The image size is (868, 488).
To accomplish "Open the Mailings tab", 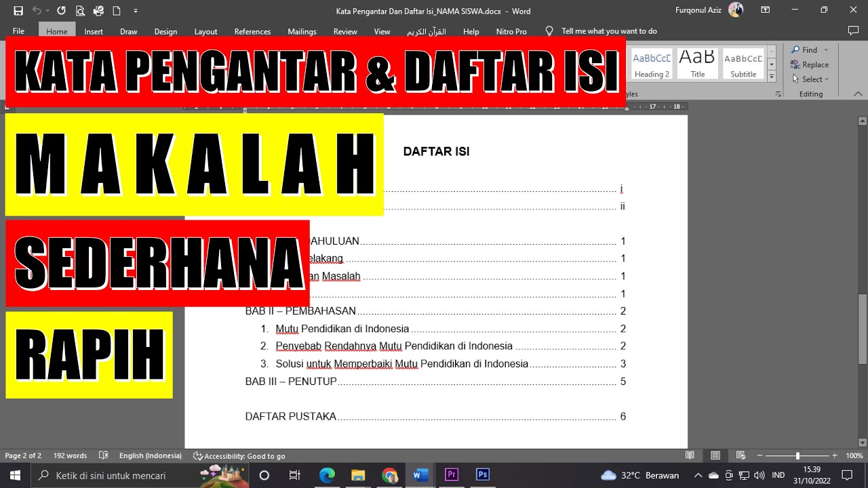I will 302,31.
